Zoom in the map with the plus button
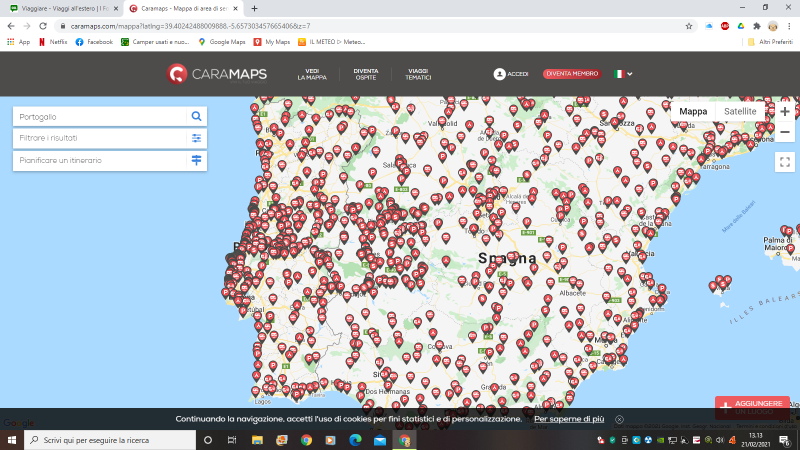Viewport: 800px width, 450px height. pyautogui.click(x=785, y=112)
